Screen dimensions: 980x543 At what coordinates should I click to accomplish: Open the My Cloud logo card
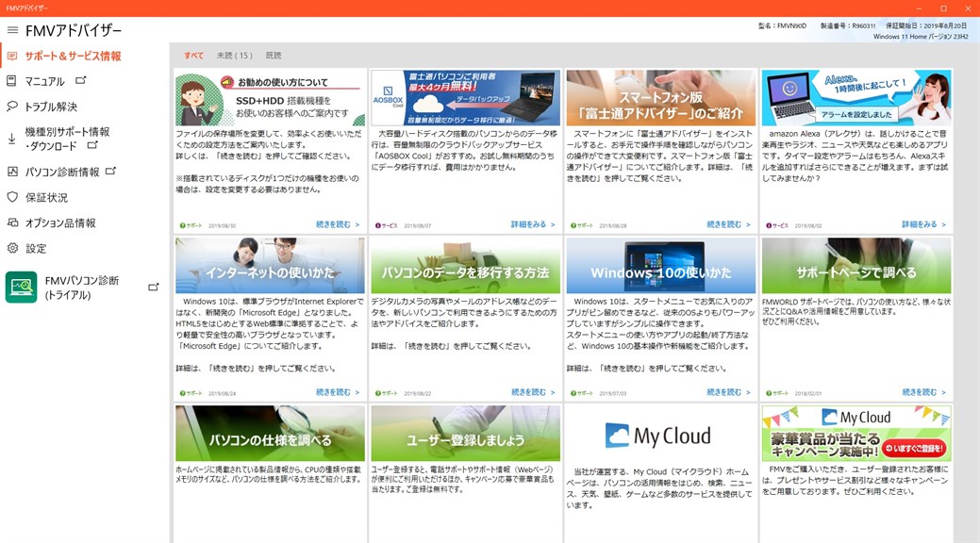pyautogui.click(x=660, y=435)
